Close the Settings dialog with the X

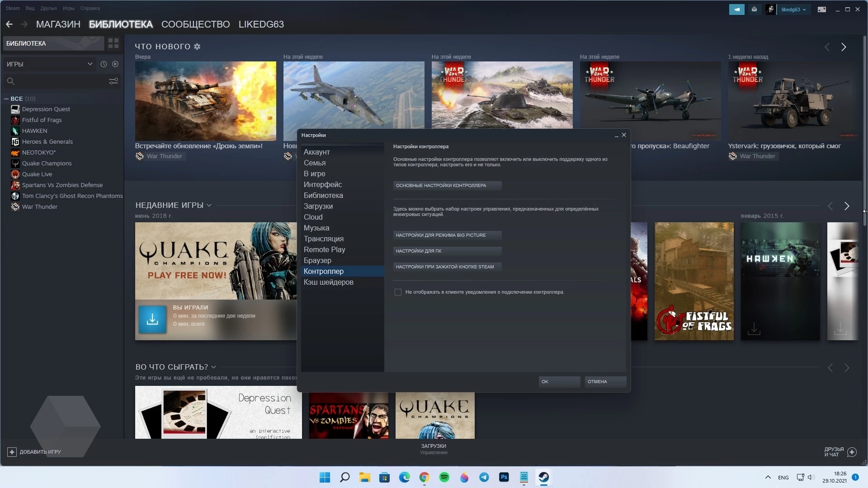pyautogui.click(x=624, y=135)
